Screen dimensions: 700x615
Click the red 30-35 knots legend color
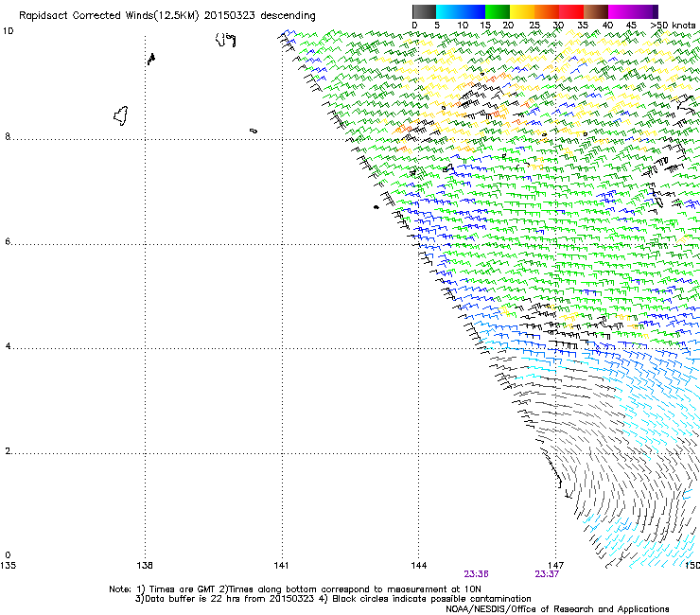click(571, 11)
